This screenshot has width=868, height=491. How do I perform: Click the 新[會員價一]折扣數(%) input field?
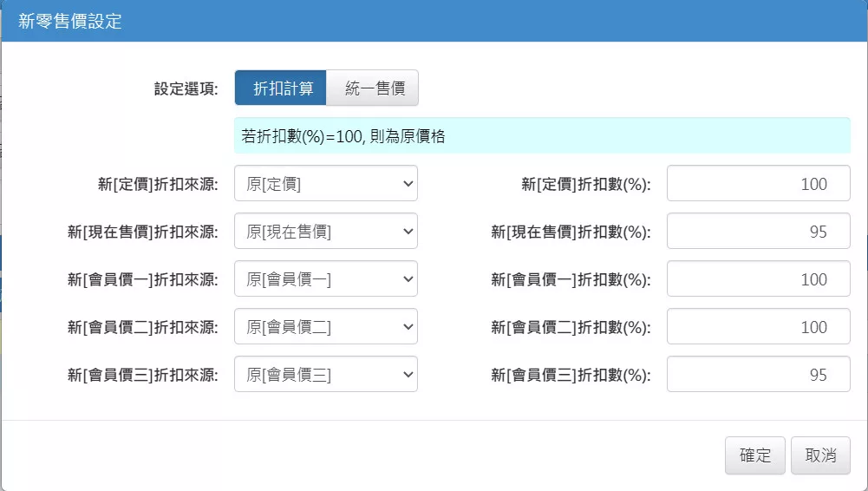(758, 279)
